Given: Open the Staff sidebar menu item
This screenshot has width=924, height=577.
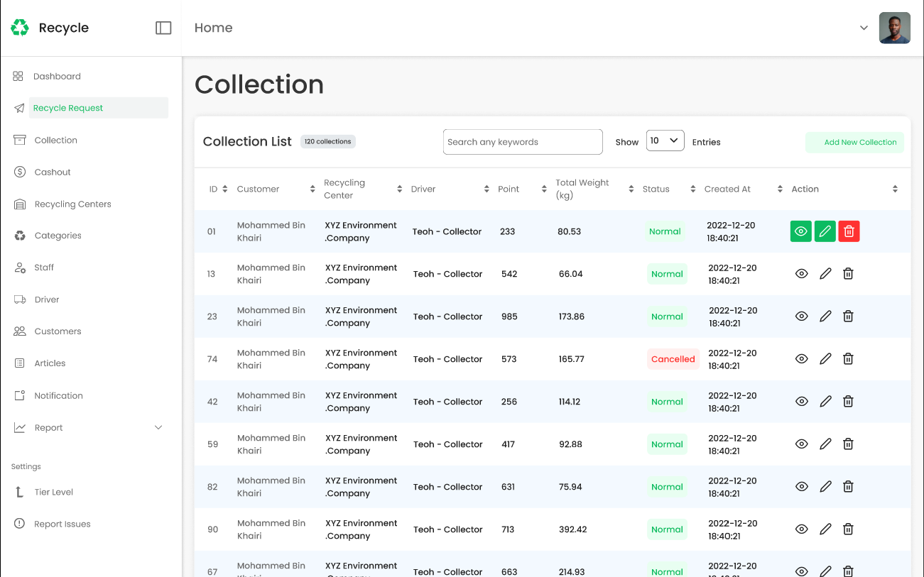Looking at the screenshot, I should point(44,268).
